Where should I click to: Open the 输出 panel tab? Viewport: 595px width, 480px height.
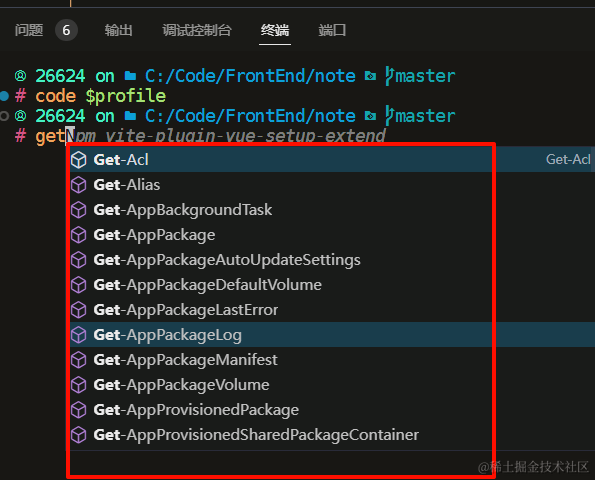pyautogui.click(x=118, y=30)
